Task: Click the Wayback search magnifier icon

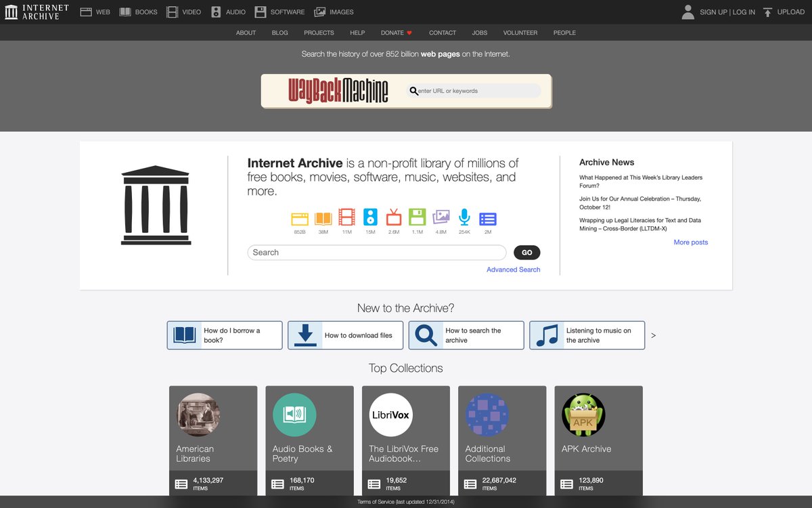Action: [414, 91]
